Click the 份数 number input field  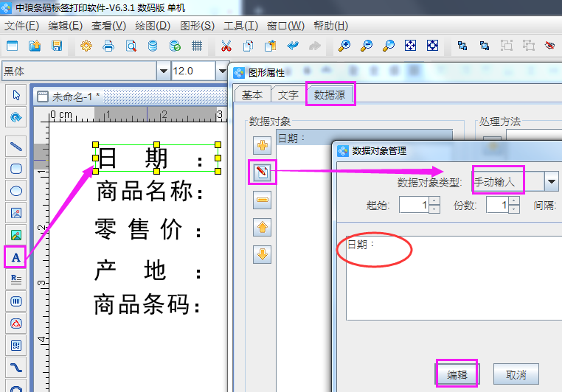(498, 205)
